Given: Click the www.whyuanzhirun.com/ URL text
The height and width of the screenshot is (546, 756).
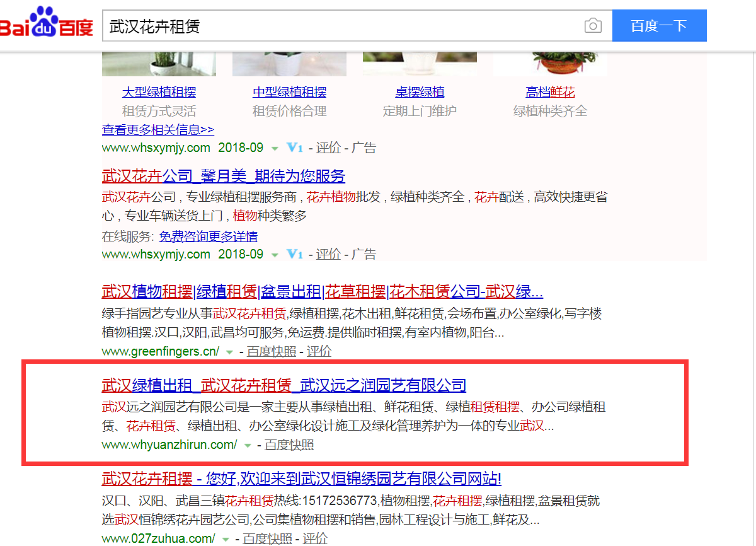Looking at the screenshot, I should [169, 444].
